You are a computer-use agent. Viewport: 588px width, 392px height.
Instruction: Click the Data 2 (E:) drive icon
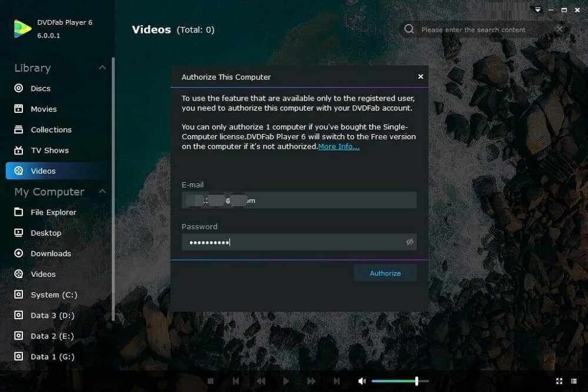18,336
